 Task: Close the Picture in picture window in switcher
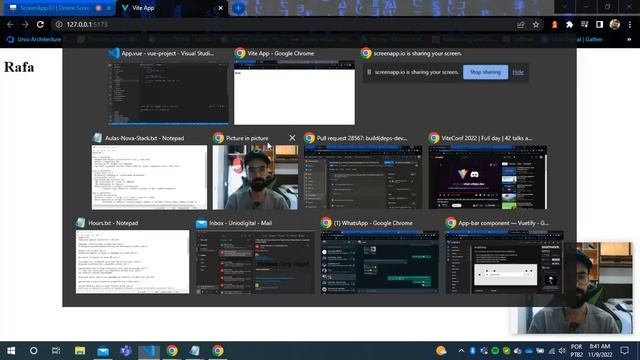click(292, 138)
